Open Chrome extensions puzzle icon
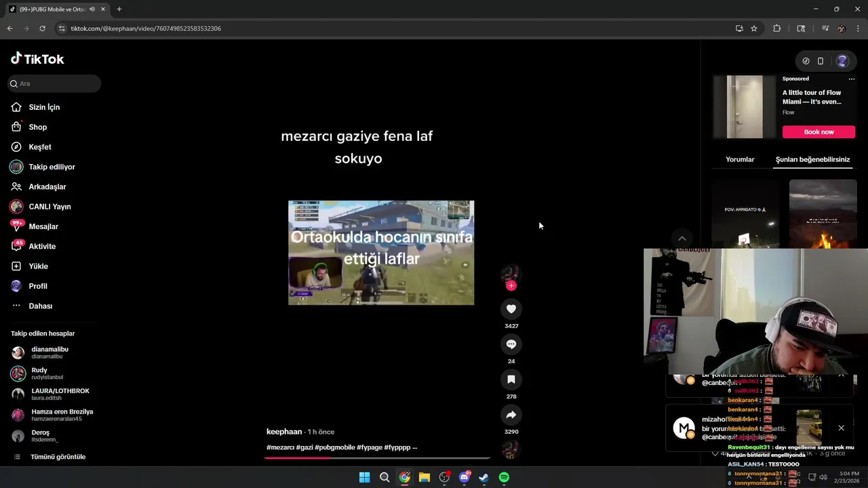The image size is (868, 488). [x=776, y=28]
